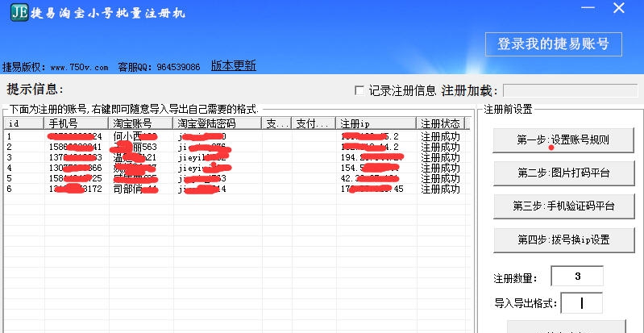Focus the 注册数量 input field
This screenshot has height=333, width=644.
point(577,277)
